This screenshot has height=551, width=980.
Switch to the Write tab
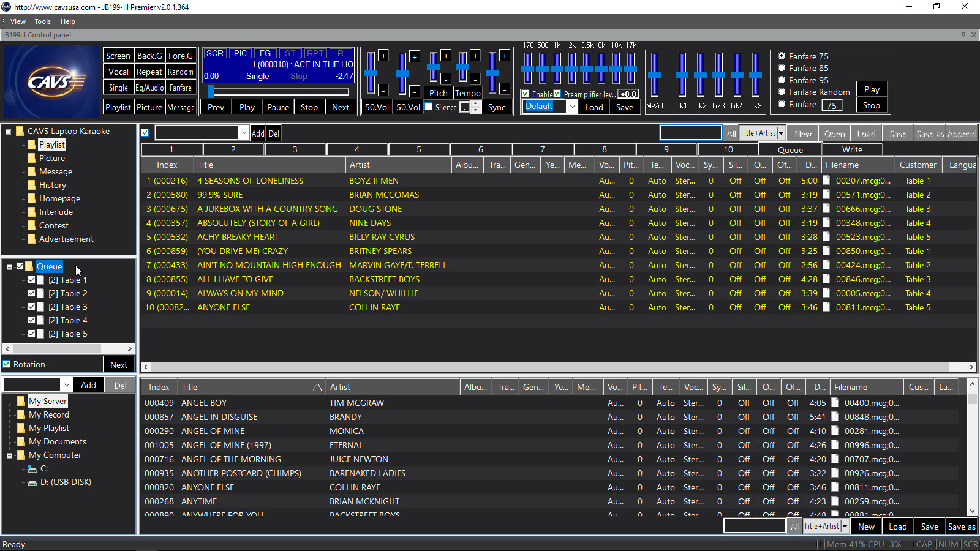(x=852, y=149)
